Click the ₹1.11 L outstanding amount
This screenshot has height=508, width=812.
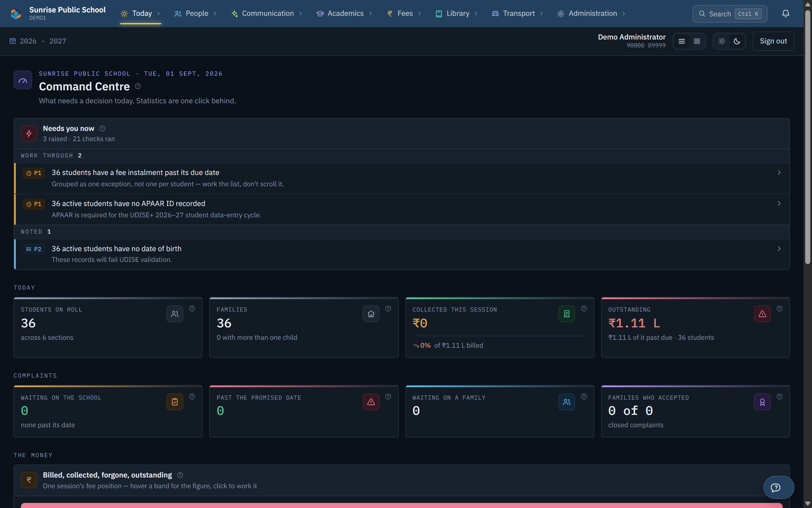634,323
